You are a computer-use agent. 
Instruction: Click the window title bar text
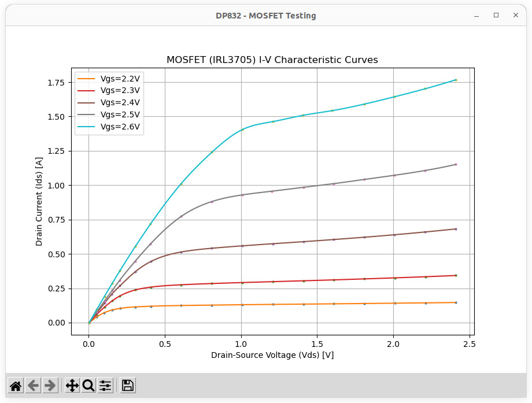(266, 16)
